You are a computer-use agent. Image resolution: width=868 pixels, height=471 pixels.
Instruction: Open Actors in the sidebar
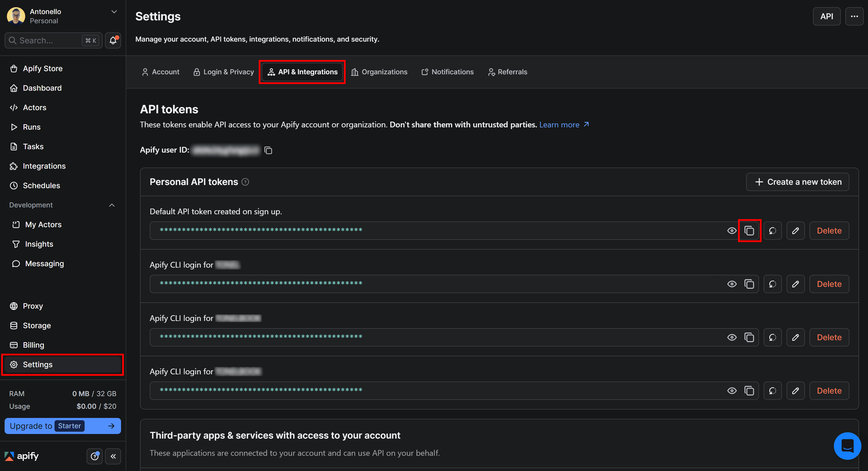pyautogui.click(x=63, y=108)
